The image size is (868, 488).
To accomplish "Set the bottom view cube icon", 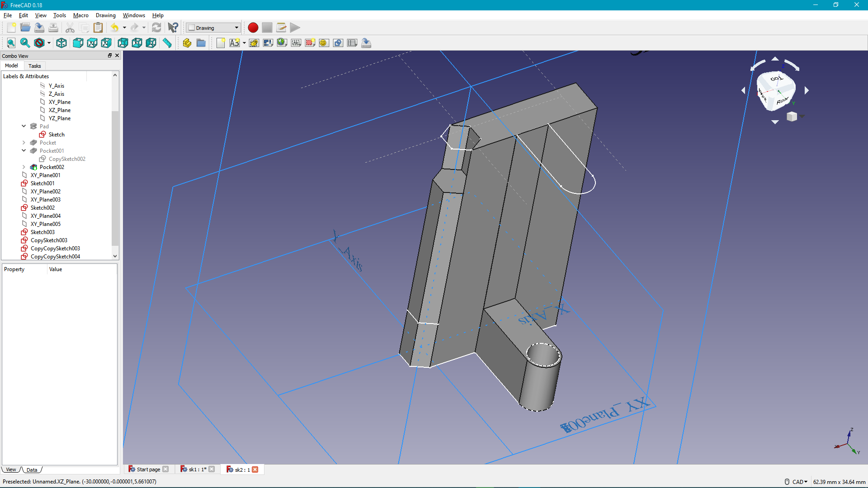I will click(x=137, y=43).
